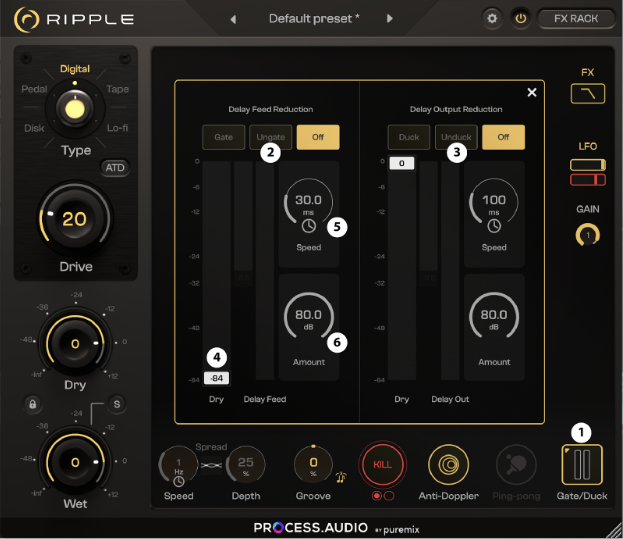Select the Digital delay type
This screenshot has width=623, height=539.
point(75,69)
